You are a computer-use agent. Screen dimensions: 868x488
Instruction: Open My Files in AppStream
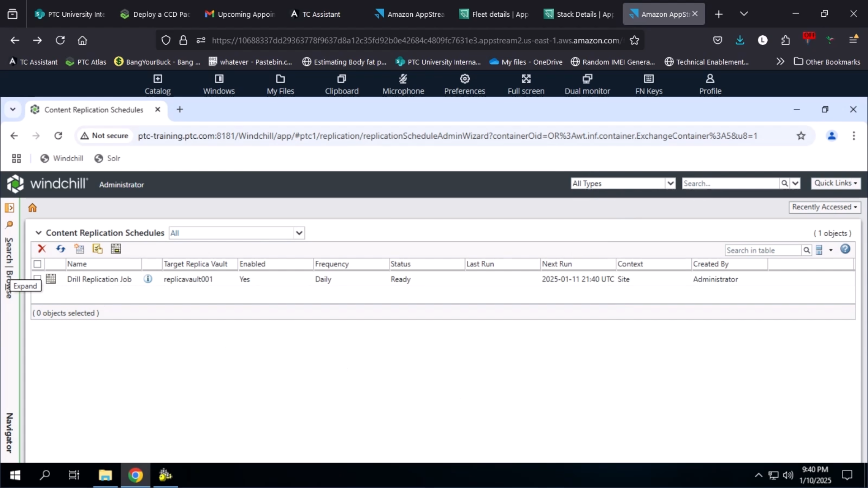(280, 84)
